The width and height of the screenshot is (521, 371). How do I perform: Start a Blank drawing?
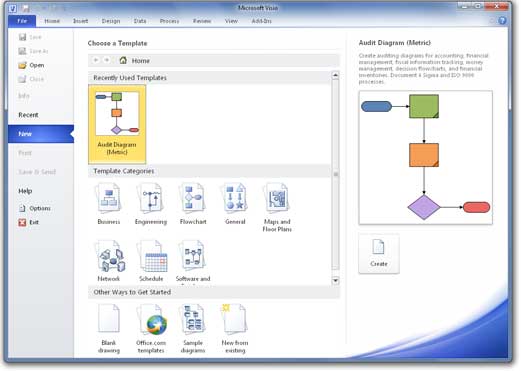109,328
